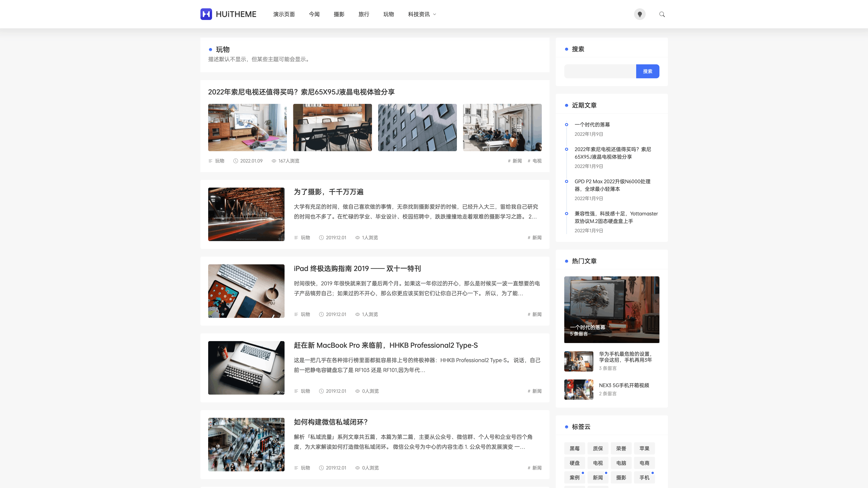Open article 2022年索尼电视还值得买吗 title

(301, 92)
